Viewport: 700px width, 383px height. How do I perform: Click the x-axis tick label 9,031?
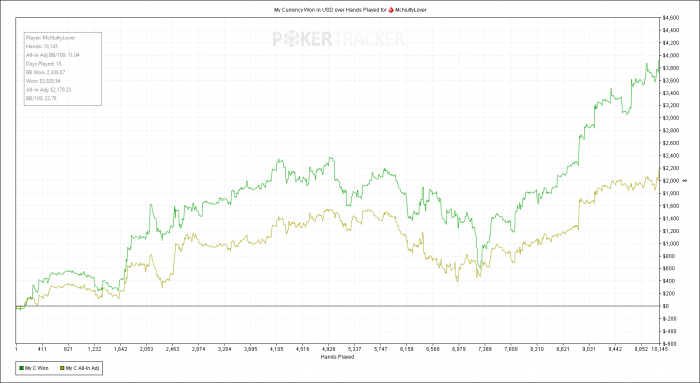pyautogui.click(x=589, y=349)
